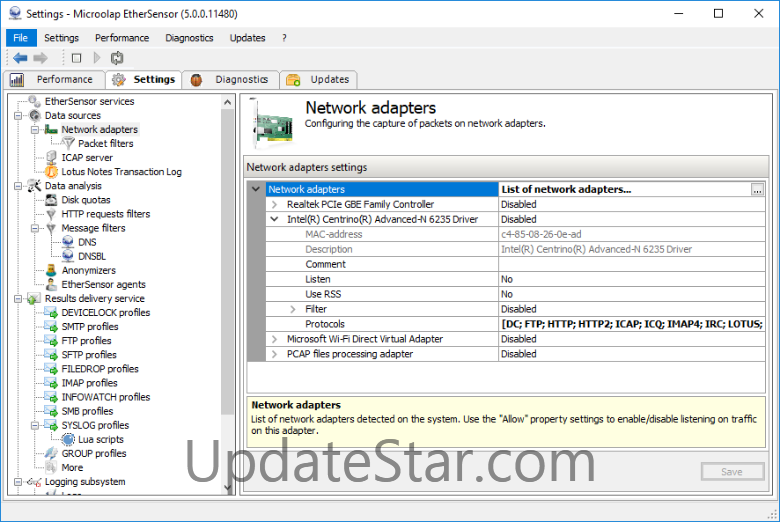Expand the PCAP files processing adapter row

[274, 354]
